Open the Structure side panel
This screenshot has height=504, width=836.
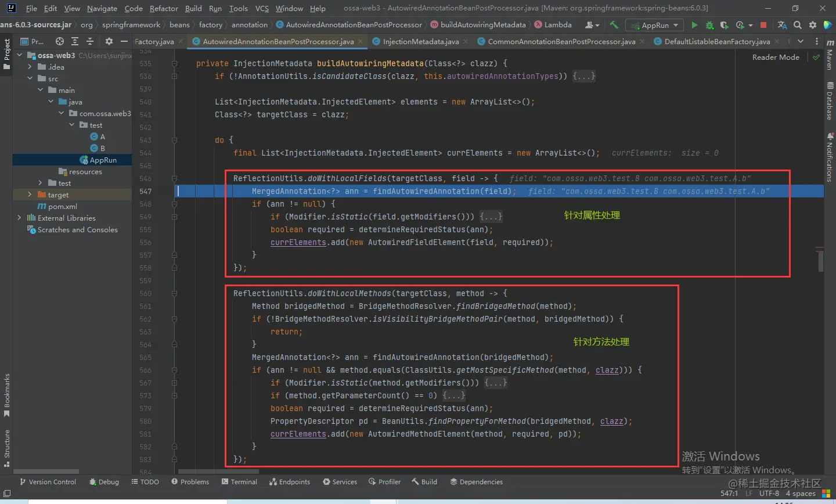(6, 448)
